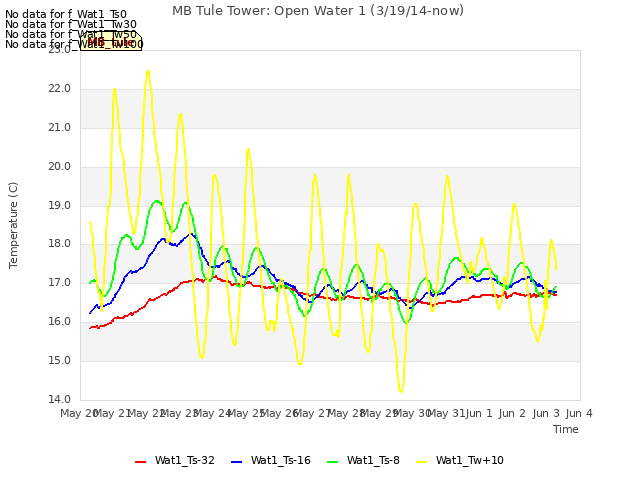Select the Wat1_Ts-8 legend label
This screenshot has height=480, width=640.
pyautogui.click(x=373, y=460)
